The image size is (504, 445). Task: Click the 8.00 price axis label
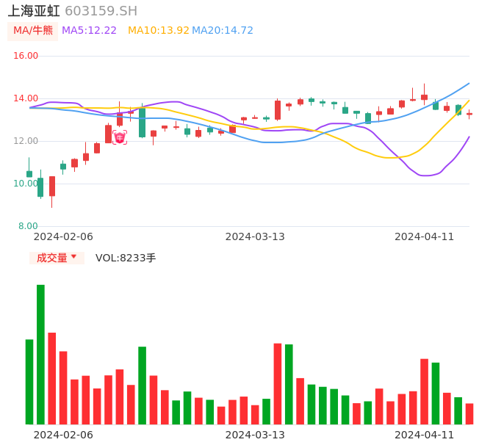[x=29, y=226]
